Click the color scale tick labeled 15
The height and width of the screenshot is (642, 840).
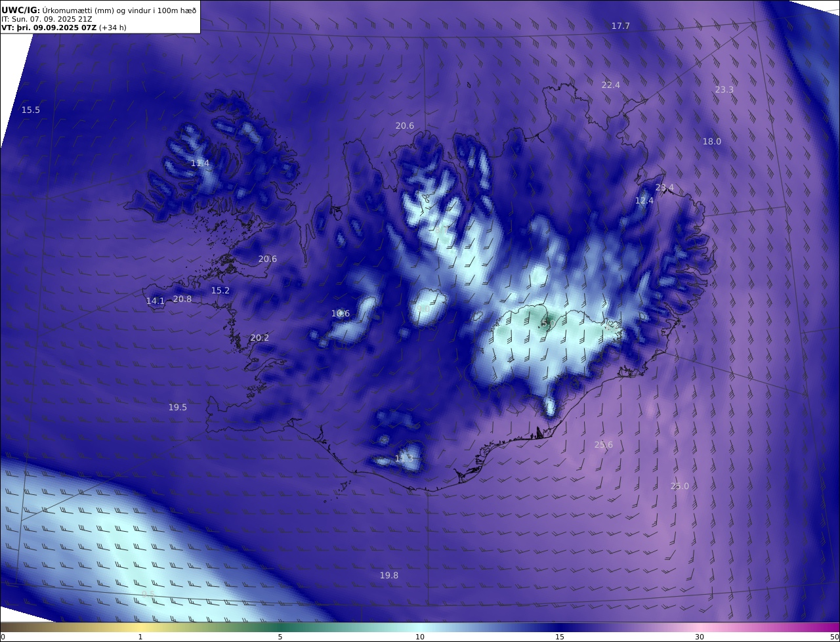tap(559, 637)
